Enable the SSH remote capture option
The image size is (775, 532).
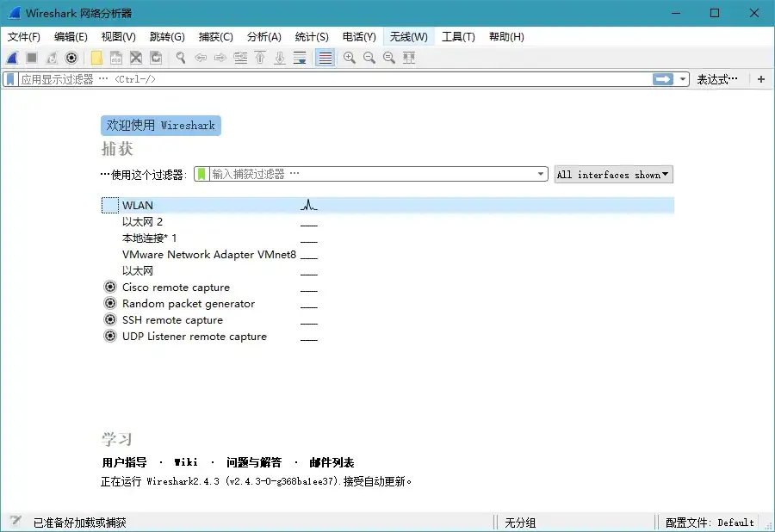[x=109, y=320]
